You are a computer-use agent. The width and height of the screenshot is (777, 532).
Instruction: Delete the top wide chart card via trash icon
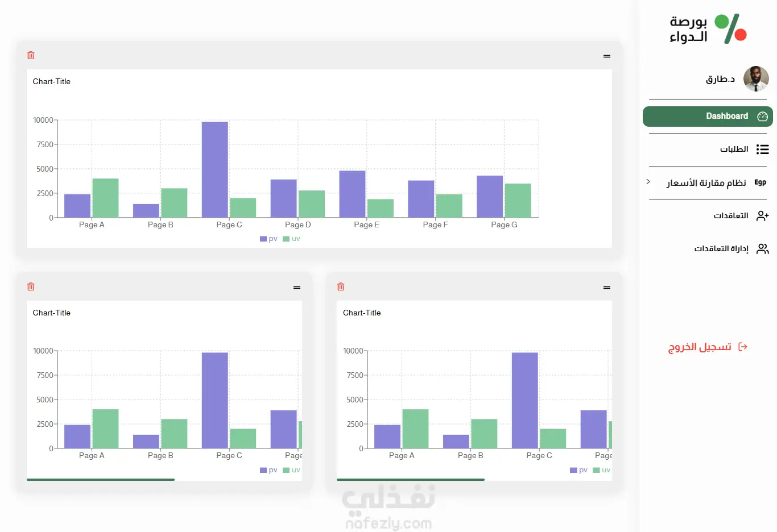pyautogui.click(x=31, y=55)
